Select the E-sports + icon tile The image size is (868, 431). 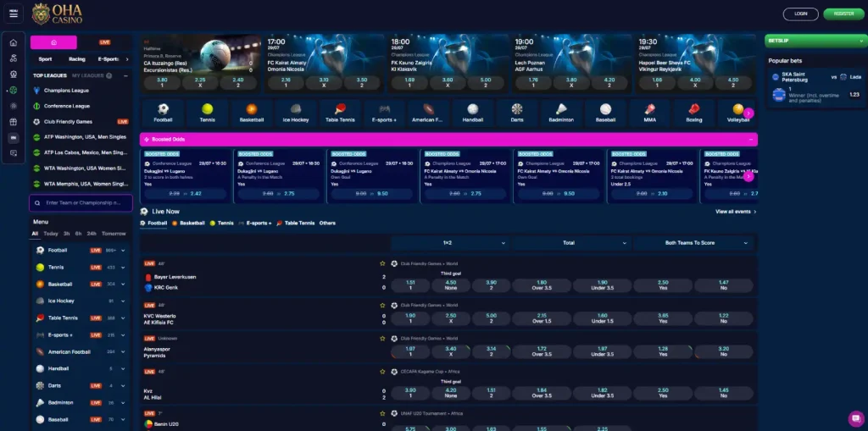click(x=384, y=113)
